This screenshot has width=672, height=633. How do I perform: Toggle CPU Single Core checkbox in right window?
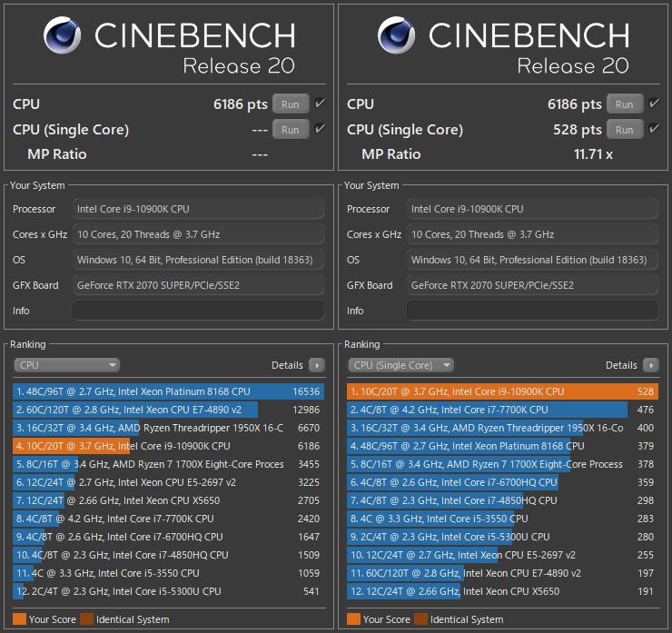pyautogui.click(x=654, y=129)
